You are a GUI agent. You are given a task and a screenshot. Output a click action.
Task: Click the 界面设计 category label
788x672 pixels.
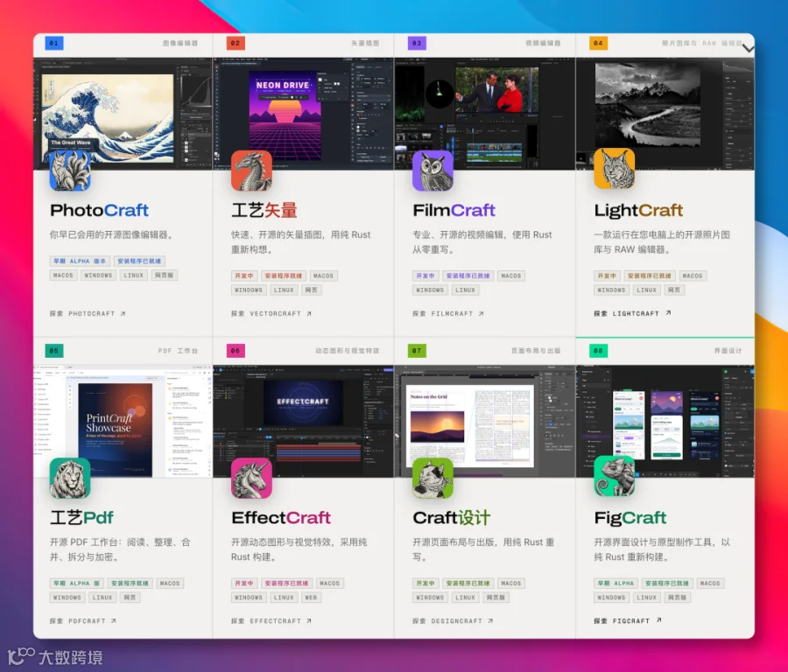coord(728,351)
